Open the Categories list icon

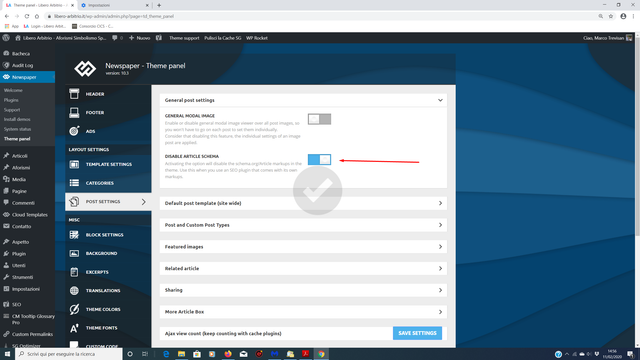tap(74, 183)
